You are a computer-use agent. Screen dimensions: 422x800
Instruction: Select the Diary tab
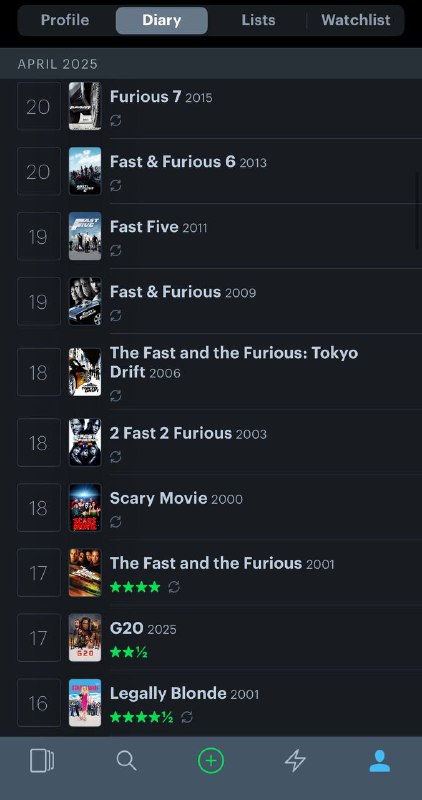162,20
